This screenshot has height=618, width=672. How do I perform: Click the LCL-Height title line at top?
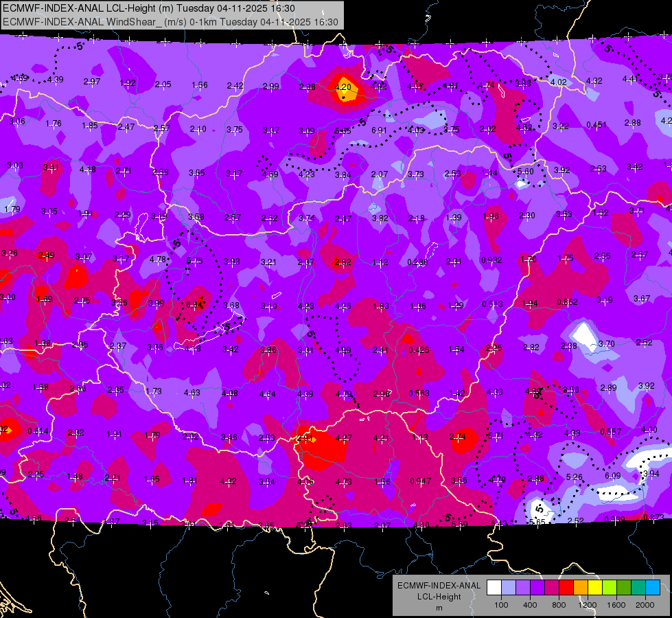click(x=149, y=8)
